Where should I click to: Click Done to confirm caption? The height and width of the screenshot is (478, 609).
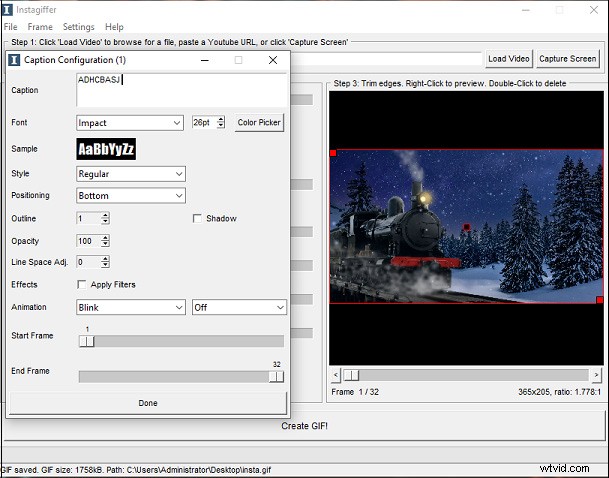tap(147, 403)
